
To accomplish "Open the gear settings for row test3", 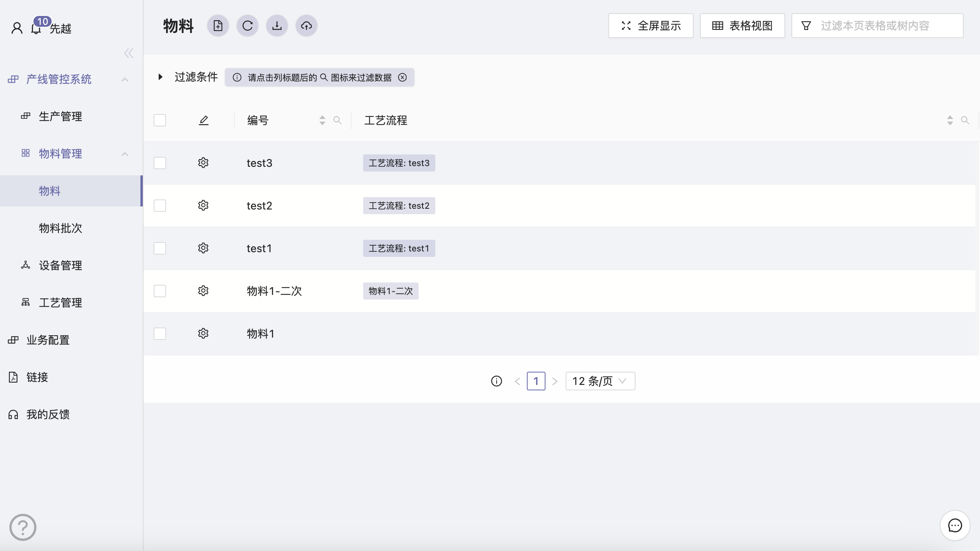I will (203, 163).
